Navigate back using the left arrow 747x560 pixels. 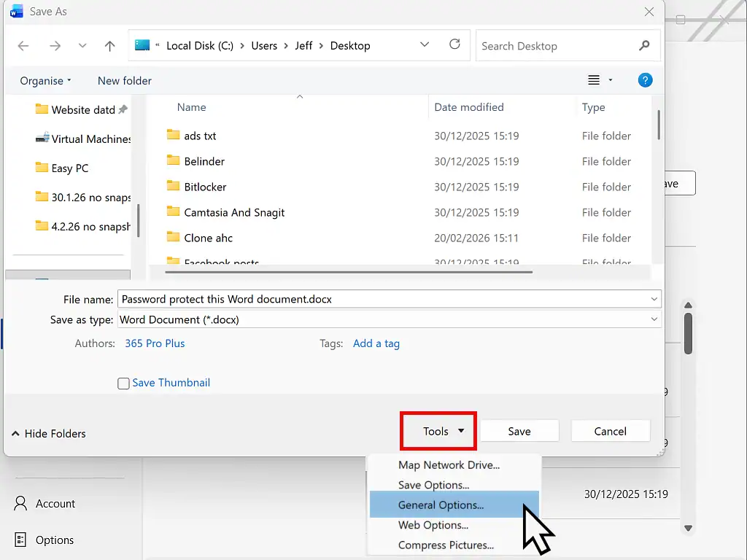click(23, 45)
